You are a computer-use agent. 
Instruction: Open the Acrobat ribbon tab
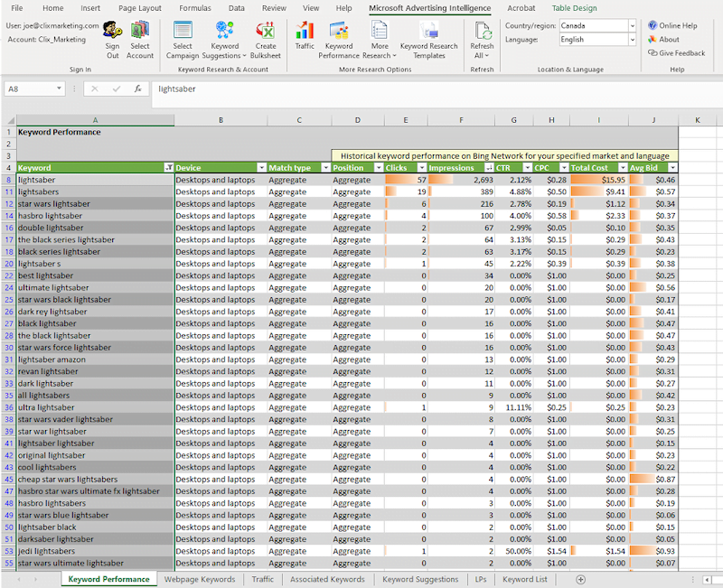(521, 8)
